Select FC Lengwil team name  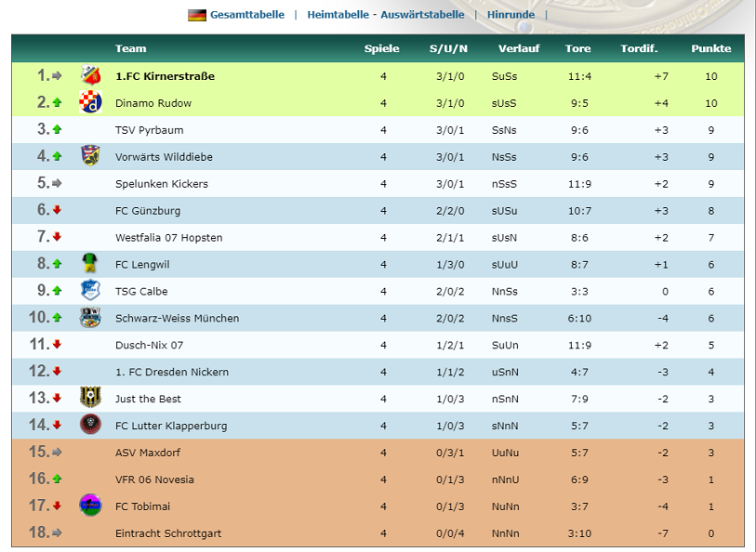pos(142,265)
